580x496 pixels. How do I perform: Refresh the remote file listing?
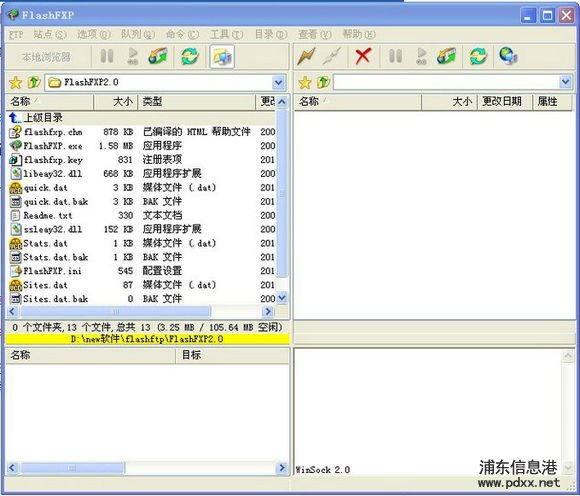click(x=478, y=56)
